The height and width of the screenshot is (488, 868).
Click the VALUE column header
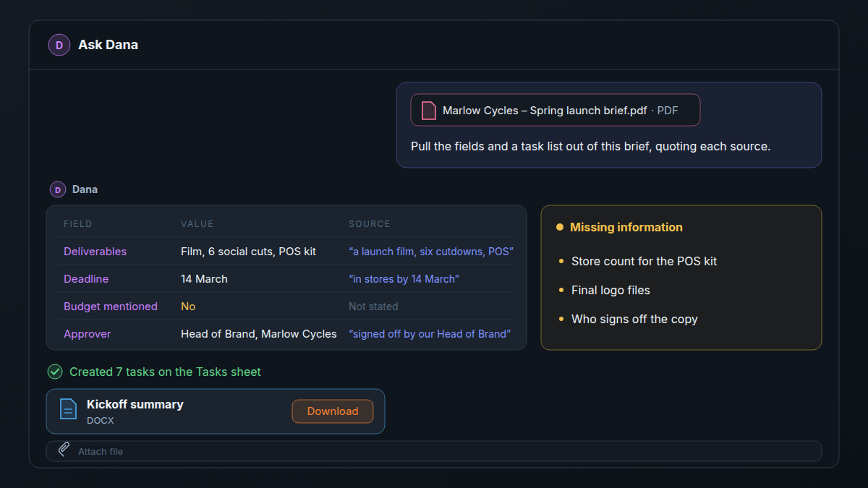coord(197,224)
